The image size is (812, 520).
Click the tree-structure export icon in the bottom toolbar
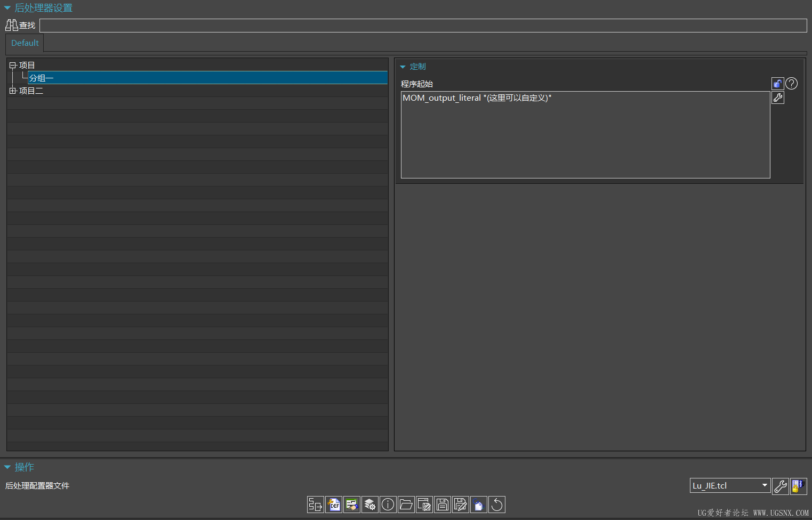pos(316,505)
